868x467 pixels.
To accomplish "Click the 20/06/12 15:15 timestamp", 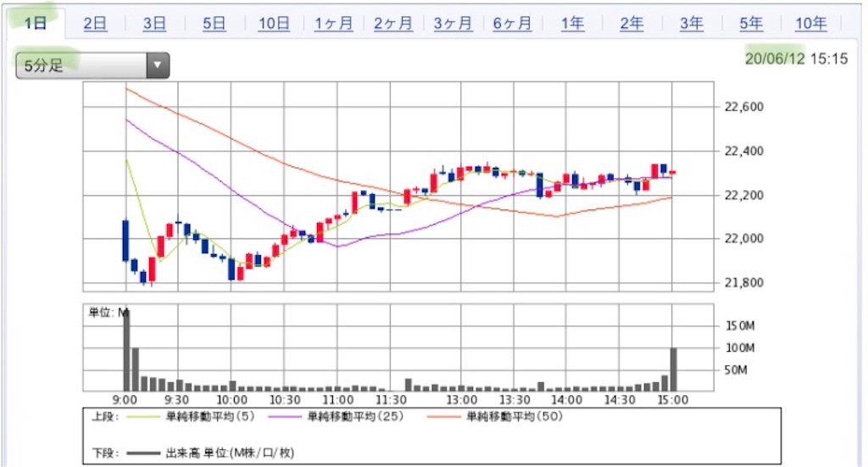I will tap(796, 58).
